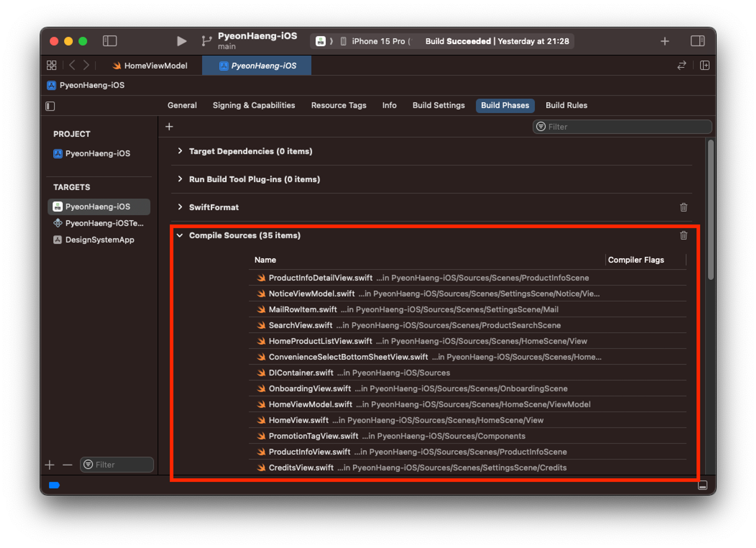The height and width of the screenshot is (548, 756).
Task: Click the add editor split icon
Action: pos(705,65)
